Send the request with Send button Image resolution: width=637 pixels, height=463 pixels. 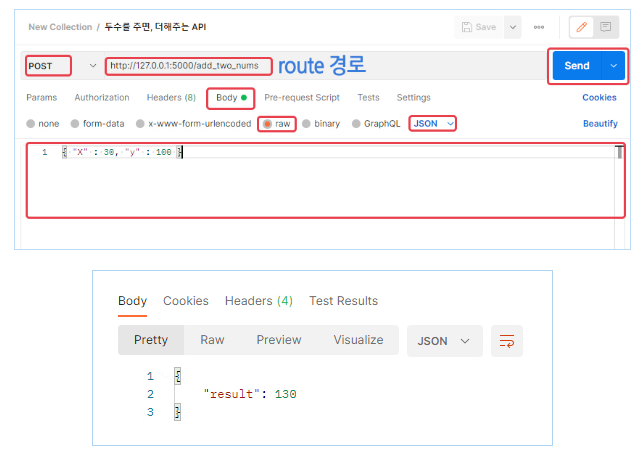576,66
